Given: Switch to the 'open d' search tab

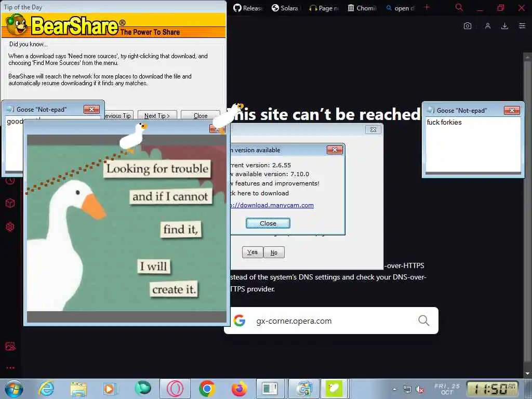Looking at the screenshot, I should (x=401, y=8).
